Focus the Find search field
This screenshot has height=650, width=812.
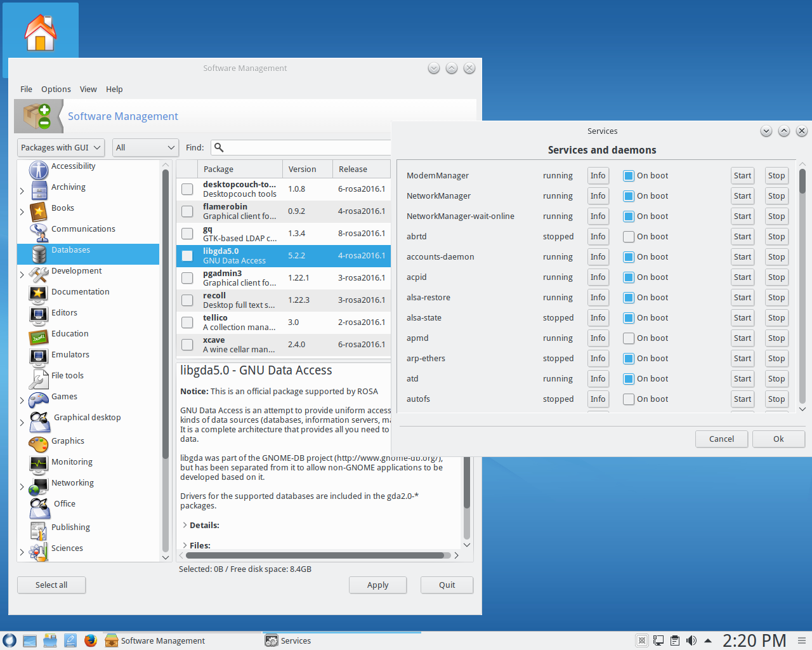(x=302, y=147)
